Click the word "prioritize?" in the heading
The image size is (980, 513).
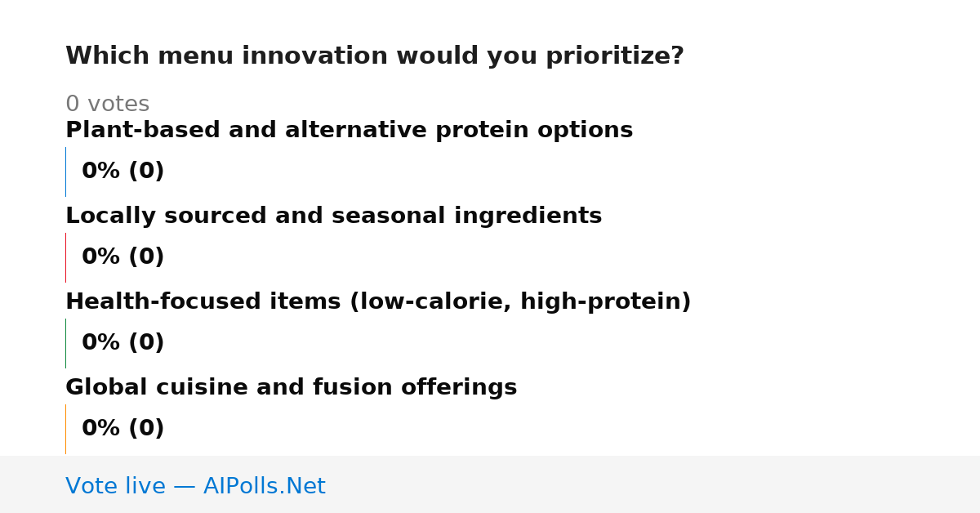click(x=615, y=56)
